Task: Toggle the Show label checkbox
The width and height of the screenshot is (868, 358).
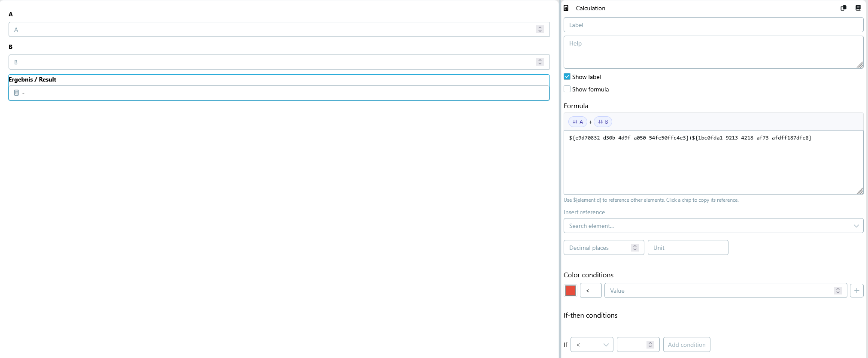Action: coord(567,76)
